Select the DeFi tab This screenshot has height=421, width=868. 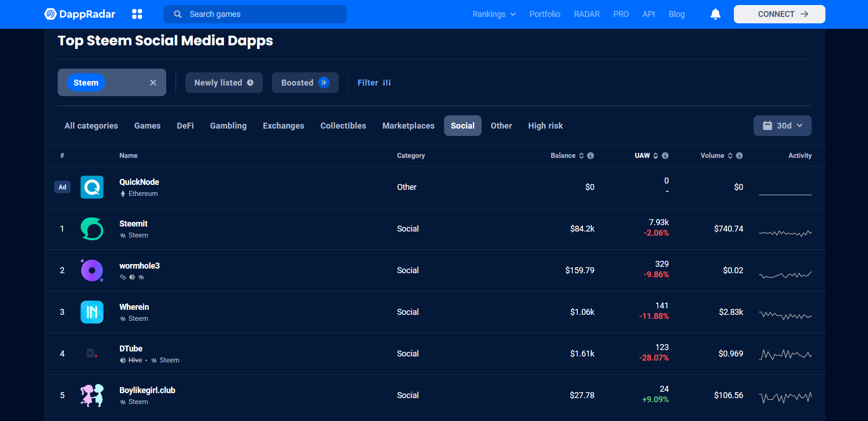[185, 125]
